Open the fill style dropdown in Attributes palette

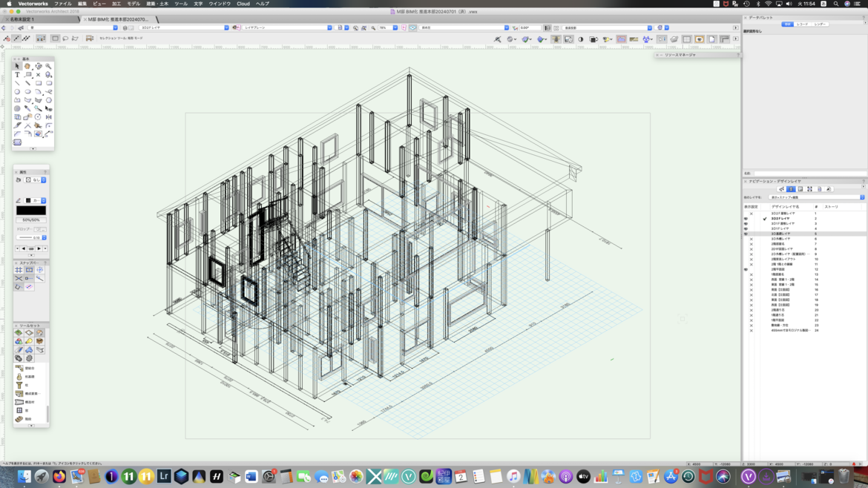(36, 179)
